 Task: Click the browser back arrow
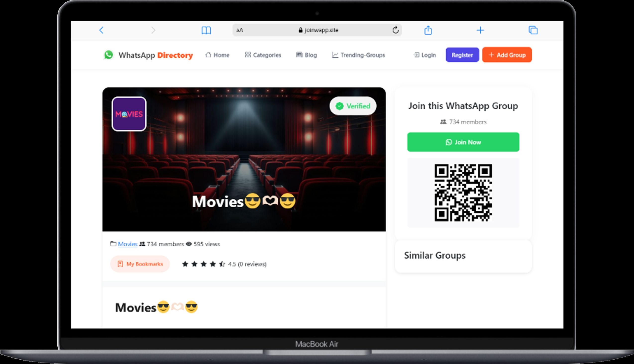pyautogui.click(x=101, y=30)
